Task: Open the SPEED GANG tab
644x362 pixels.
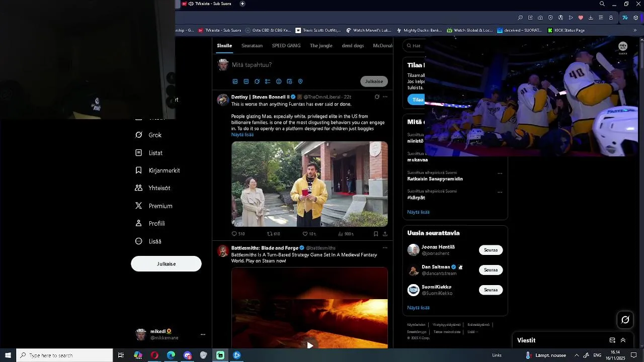Action: coord(286,46)
